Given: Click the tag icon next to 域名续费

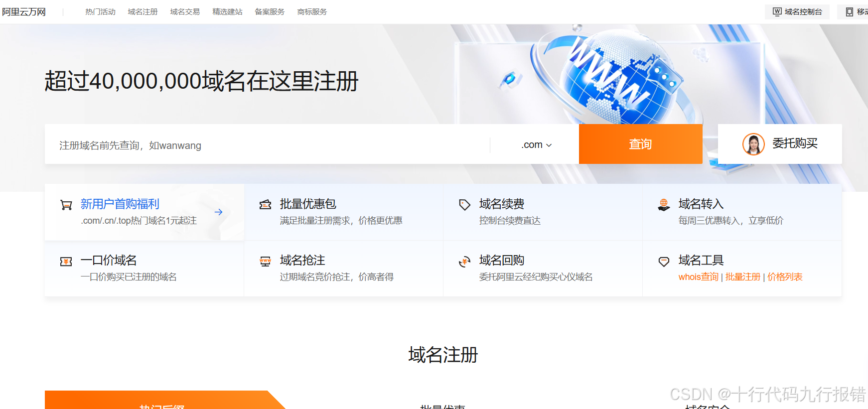Looking at the screenshot, I should (x=464, y=205).
